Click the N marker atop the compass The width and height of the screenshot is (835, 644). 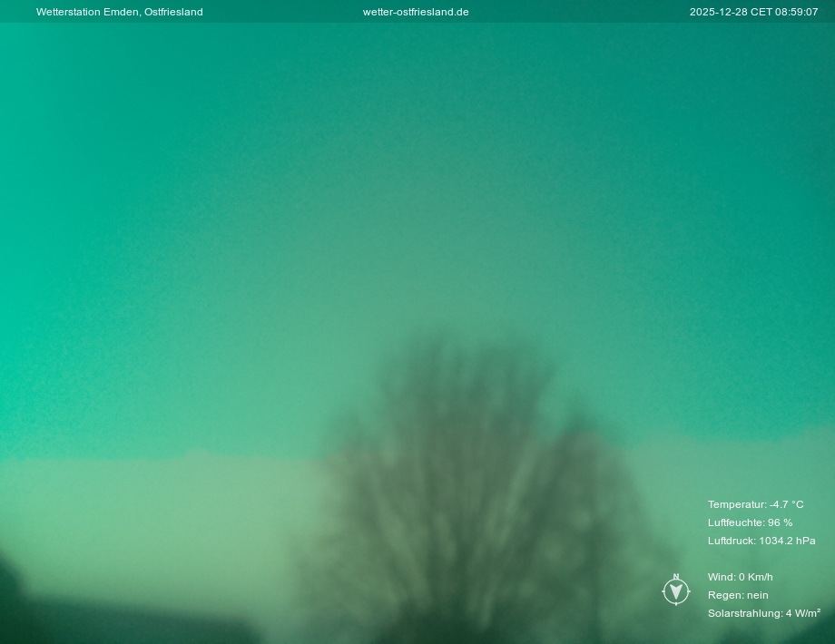tap(676, 576)
